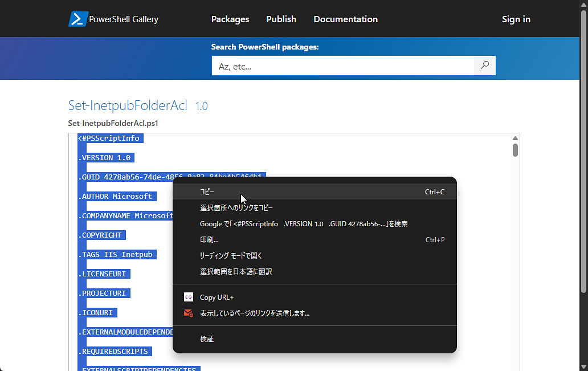Click the PowerShell Gallery logo icon
588x371 pixels.
coord(78,19)
